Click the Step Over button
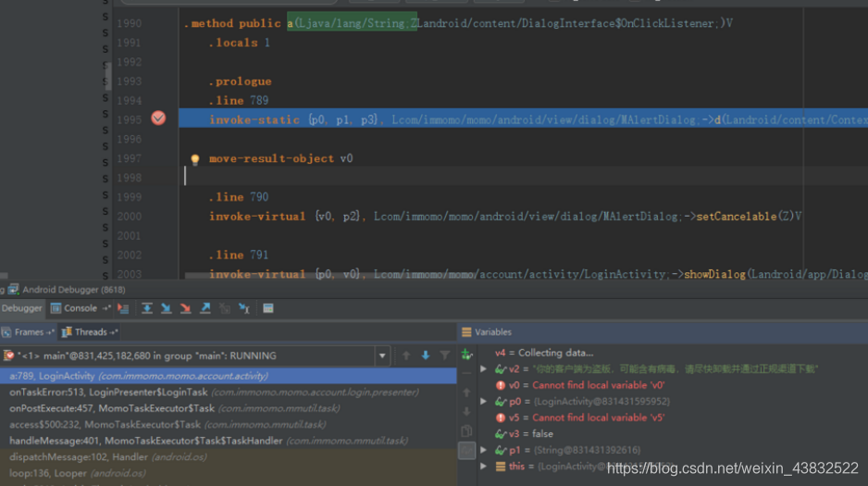Screen dimensions: 868x486 pyautogui.click(x=147, y=308)
